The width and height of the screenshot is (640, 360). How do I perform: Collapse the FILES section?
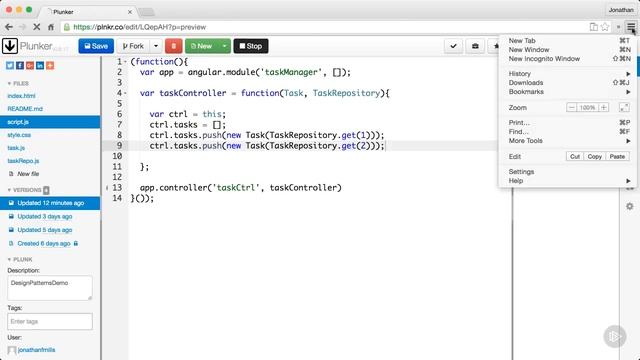coord(18,83)
